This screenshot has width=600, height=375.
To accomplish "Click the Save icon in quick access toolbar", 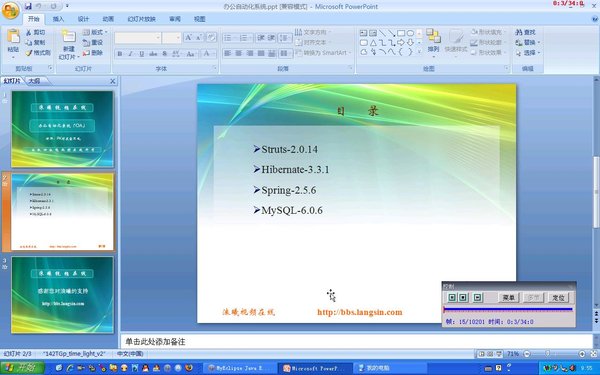I will 28,6.
